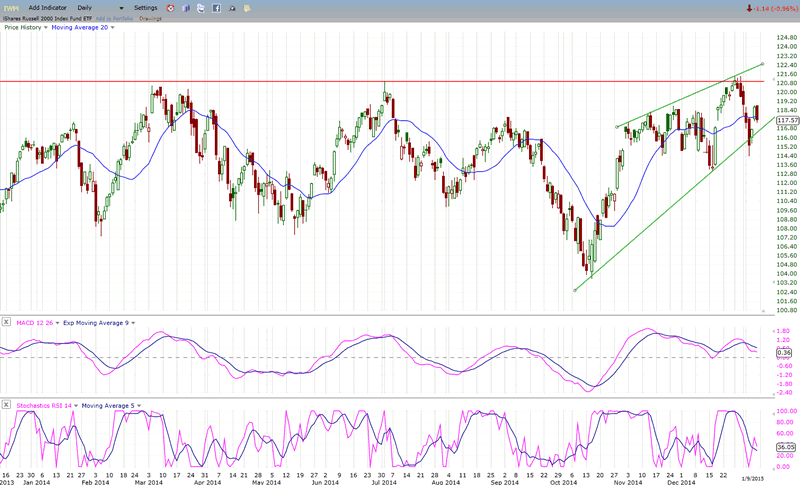Image resolution: width=800 pixels, height=485 pixels.
Task: Share chart via Facebook icon
Action: click(216, 8)
